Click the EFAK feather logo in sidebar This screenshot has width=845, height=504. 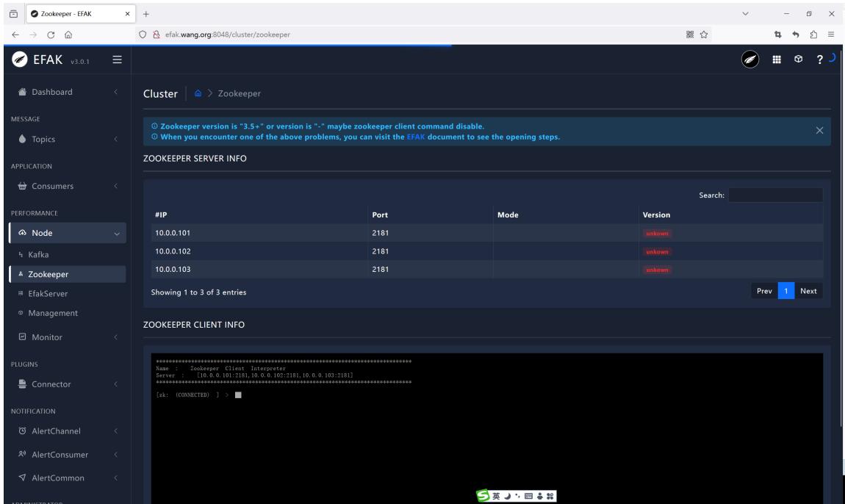(20, 60)
